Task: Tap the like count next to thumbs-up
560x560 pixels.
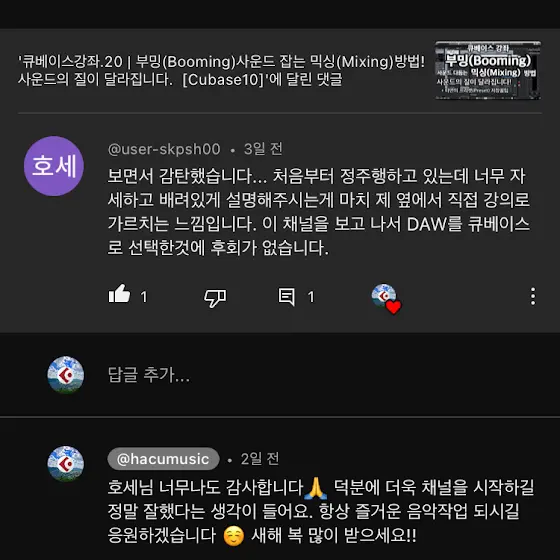Action: pyautogui.click(x=144, y=297)
